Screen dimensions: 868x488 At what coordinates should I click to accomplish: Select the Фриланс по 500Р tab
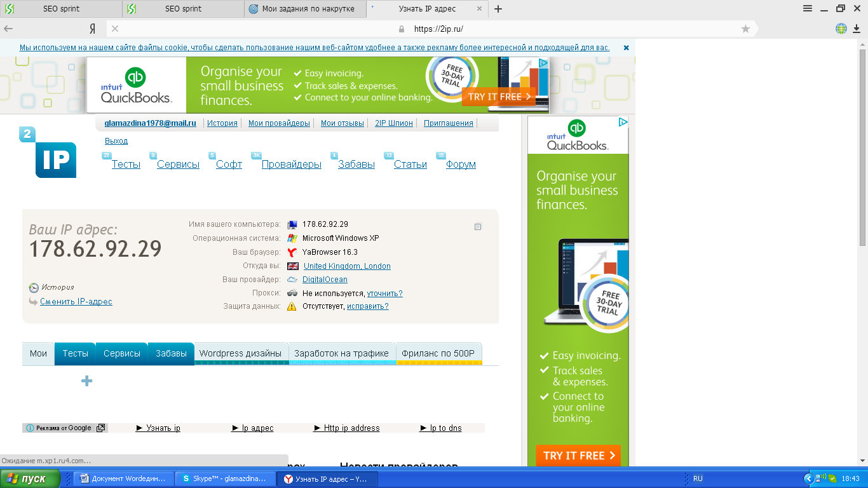(438, 353)
